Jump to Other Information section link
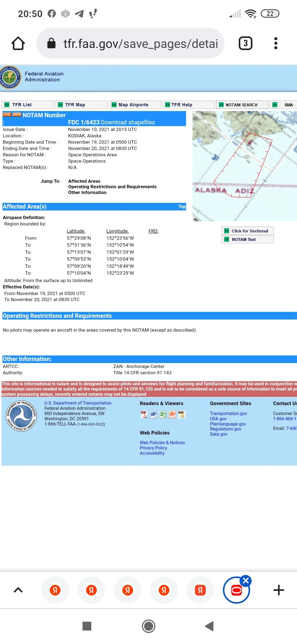The image size is (297, 644). (87, 192)
